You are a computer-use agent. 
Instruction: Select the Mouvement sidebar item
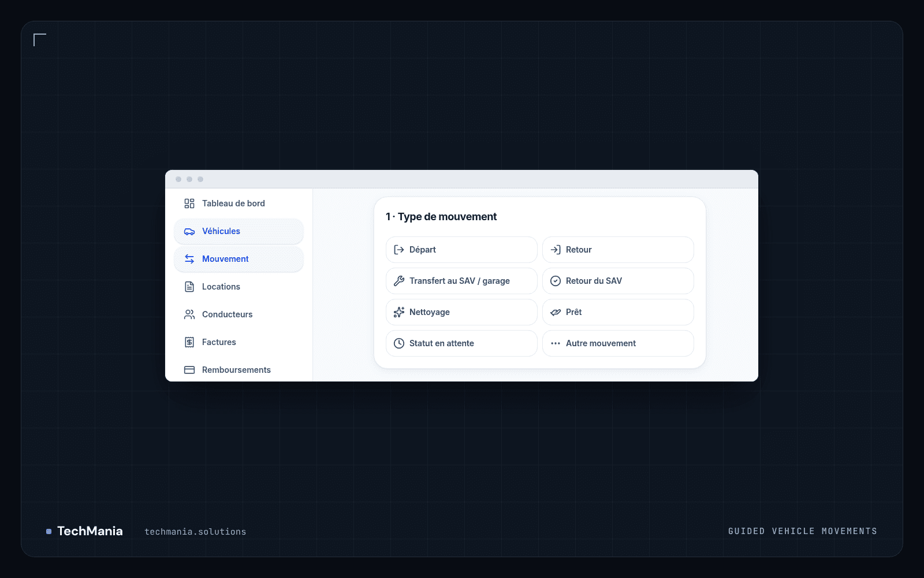pyautogui.click(x=239, y=259)
